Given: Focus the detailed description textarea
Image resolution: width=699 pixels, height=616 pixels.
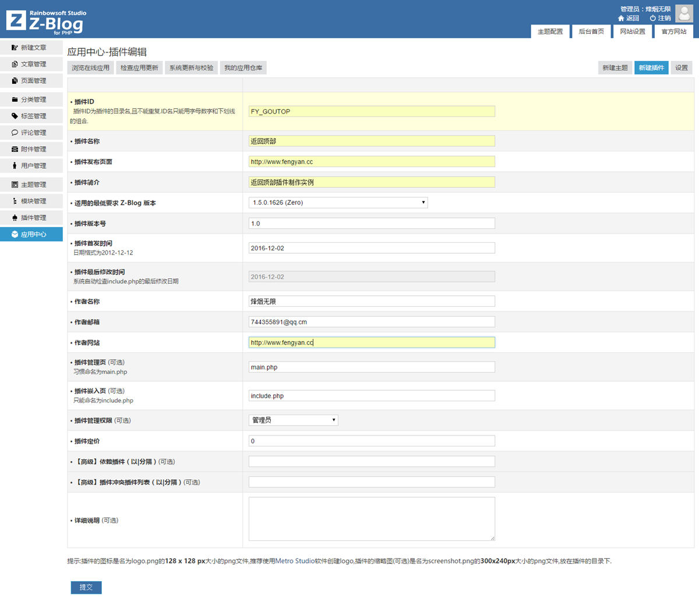Looking at the screenshot, I should click(372, 519).
